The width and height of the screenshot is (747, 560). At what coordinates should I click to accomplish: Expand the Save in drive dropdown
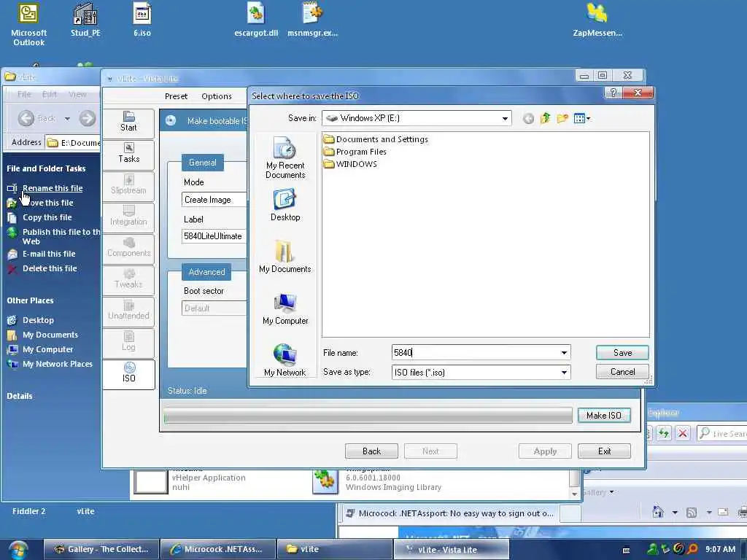point(505,119)
